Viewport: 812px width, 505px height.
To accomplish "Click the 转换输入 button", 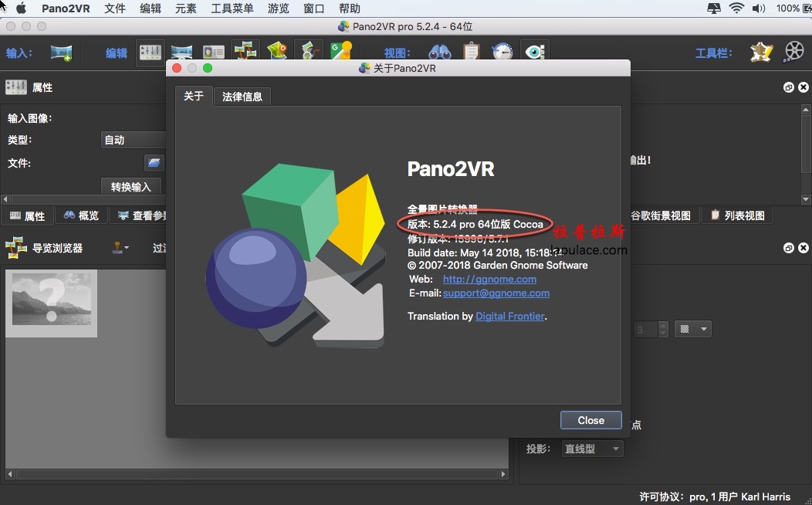I will [131, 186].
